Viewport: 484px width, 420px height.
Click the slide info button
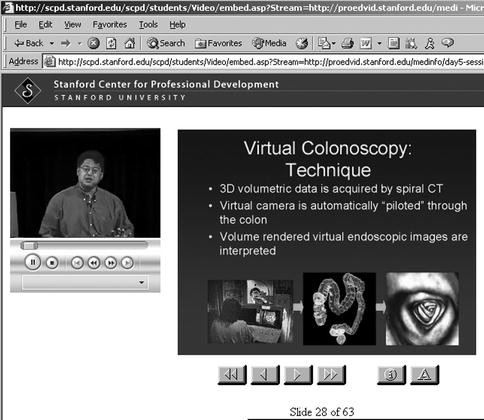[391, 375]
